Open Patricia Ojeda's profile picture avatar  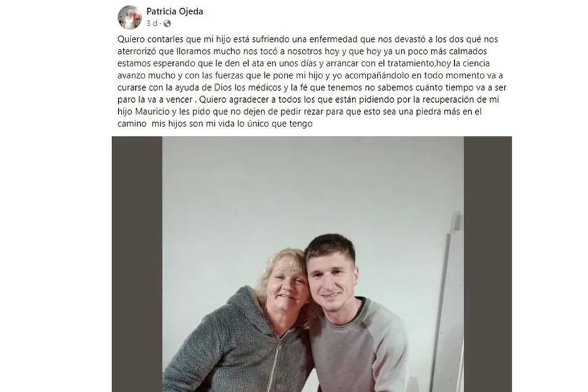129,17
